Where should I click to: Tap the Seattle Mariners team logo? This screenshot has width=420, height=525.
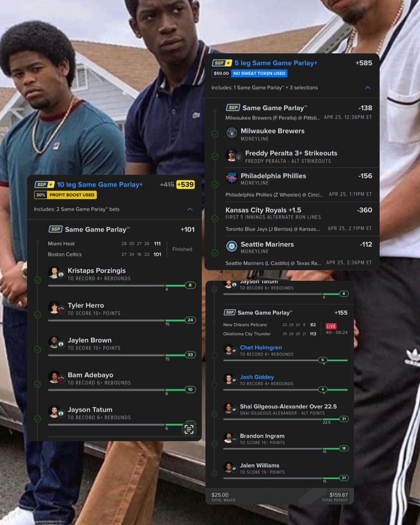(x=232, y=246)
